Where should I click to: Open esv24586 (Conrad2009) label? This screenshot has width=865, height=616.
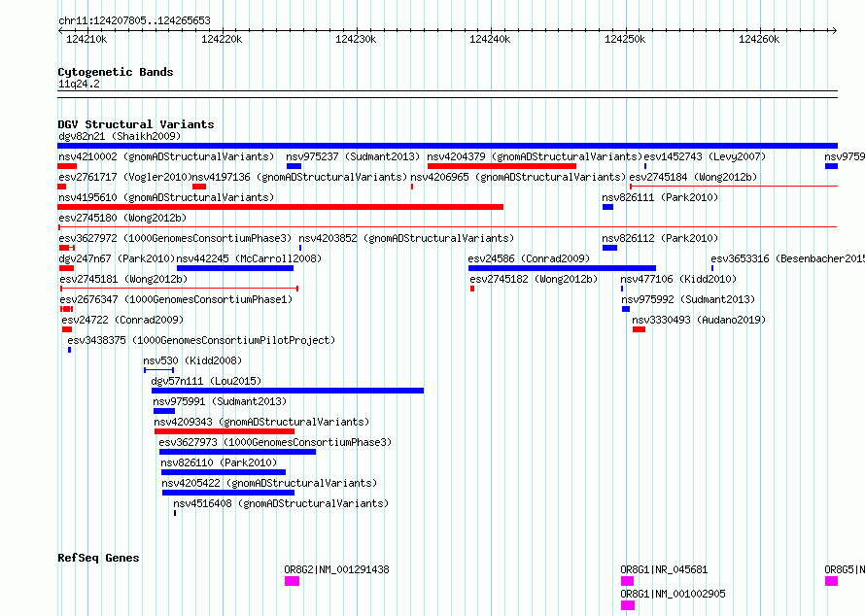click(x=529, y=258)
